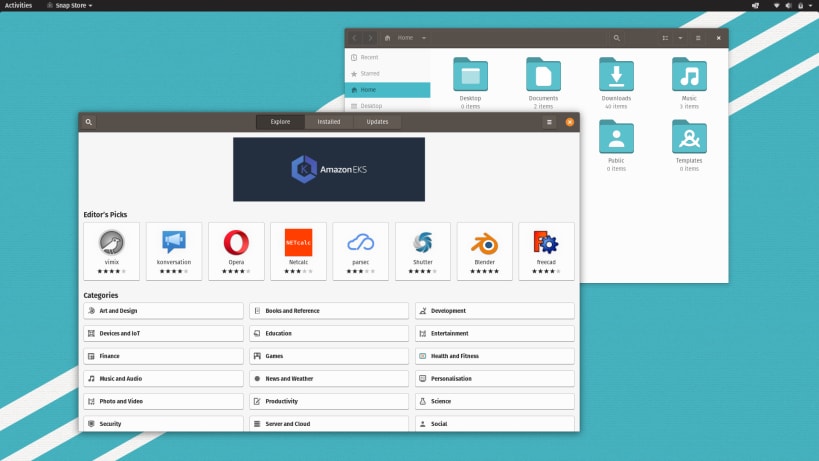
Task: Open the volume icon in top bar
Action: [x=788, y=5]
